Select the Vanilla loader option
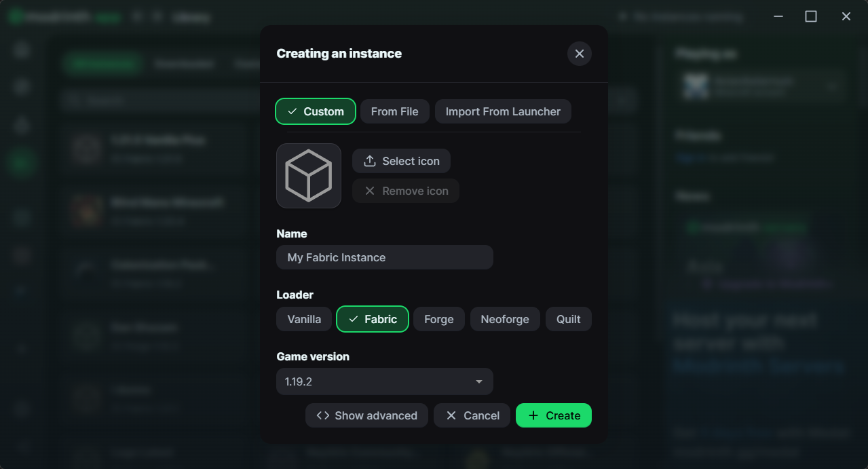868x469 pixels. point(303,318)
